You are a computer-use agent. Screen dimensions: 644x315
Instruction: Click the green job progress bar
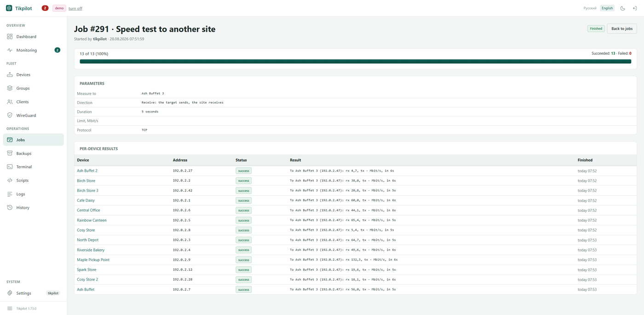coord(355,61)
